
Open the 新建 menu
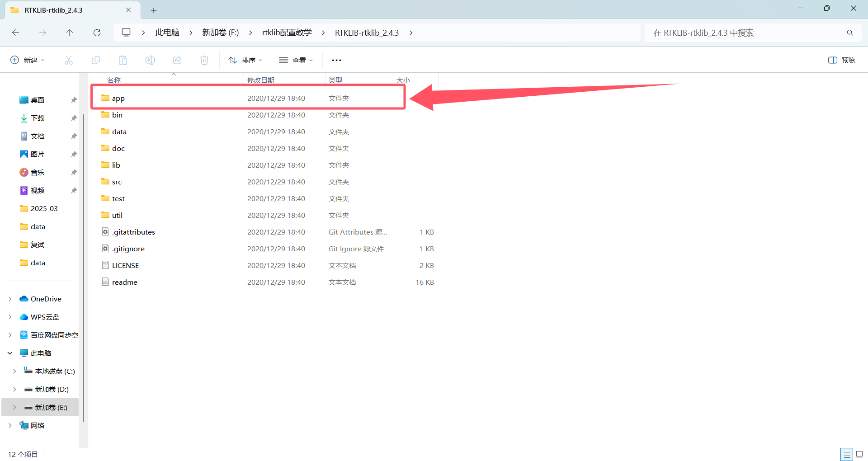click(x=27, y=60)
